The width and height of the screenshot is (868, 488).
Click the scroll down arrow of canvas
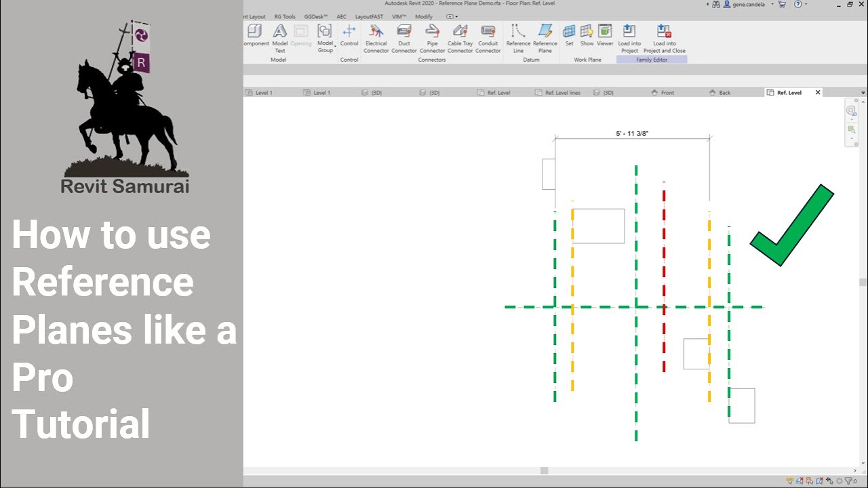[863, 464]
